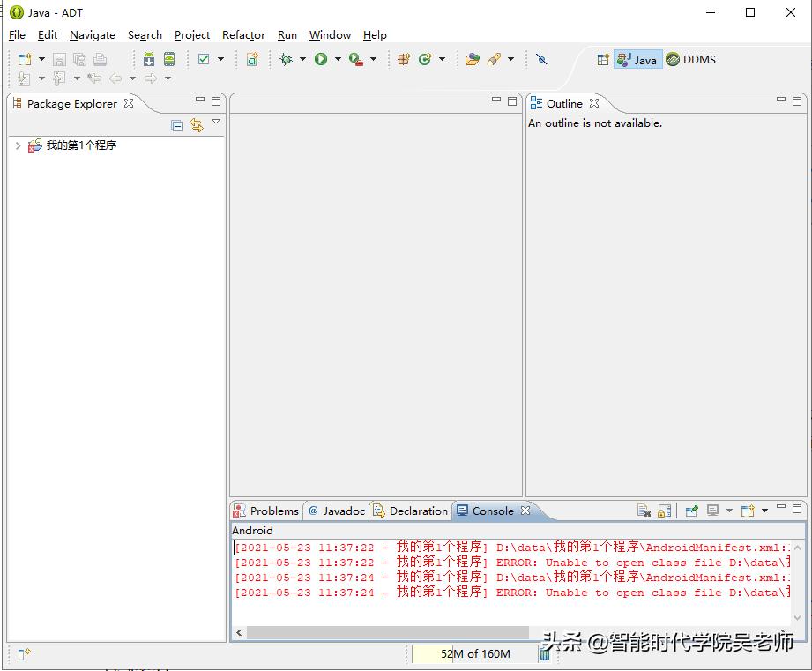Open the Refactor menu

(243, 35)
